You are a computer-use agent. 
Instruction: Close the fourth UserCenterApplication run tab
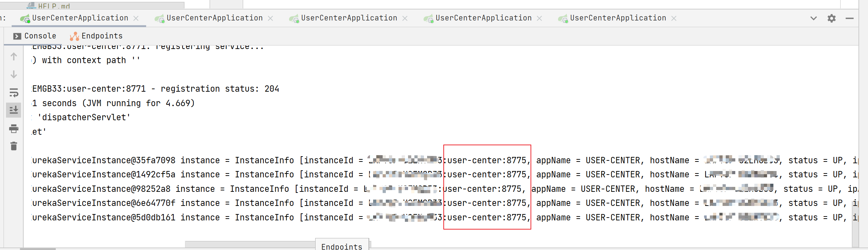(539, 18)
